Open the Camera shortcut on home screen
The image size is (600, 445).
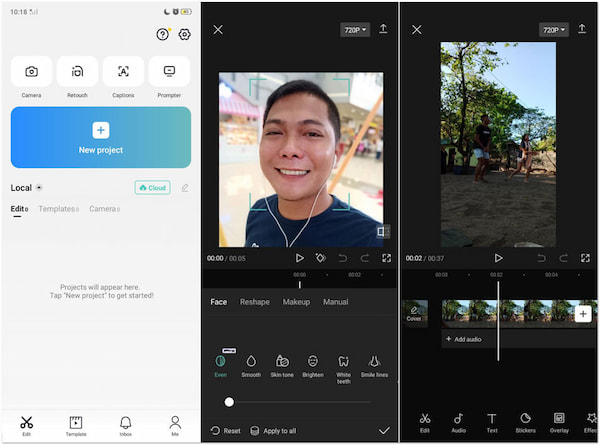pyautogui.click(x=31, y=72)
